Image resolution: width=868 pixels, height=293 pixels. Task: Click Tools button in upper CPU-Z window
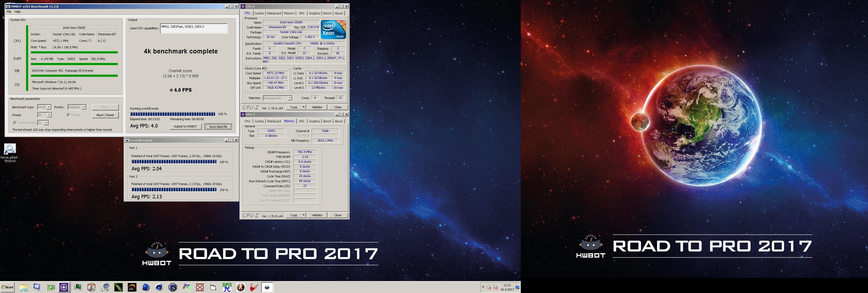294,107
